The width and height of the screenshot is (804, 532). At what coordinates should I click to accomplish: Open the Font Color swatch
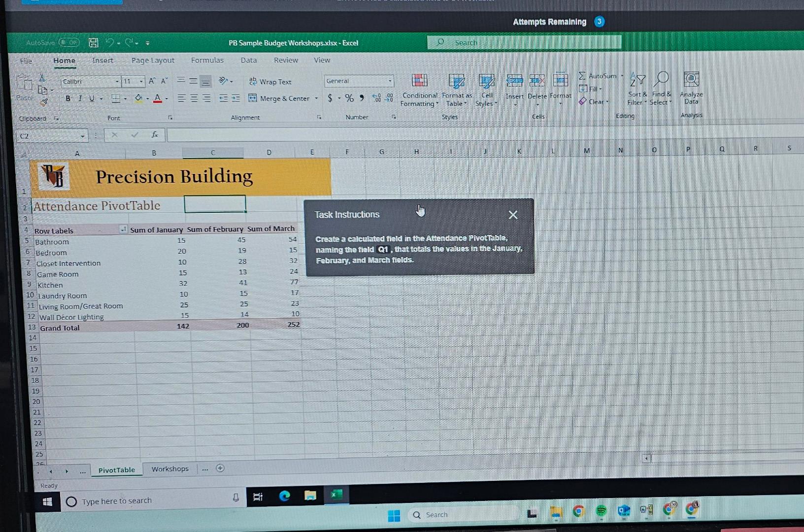(x=158, y=99)
